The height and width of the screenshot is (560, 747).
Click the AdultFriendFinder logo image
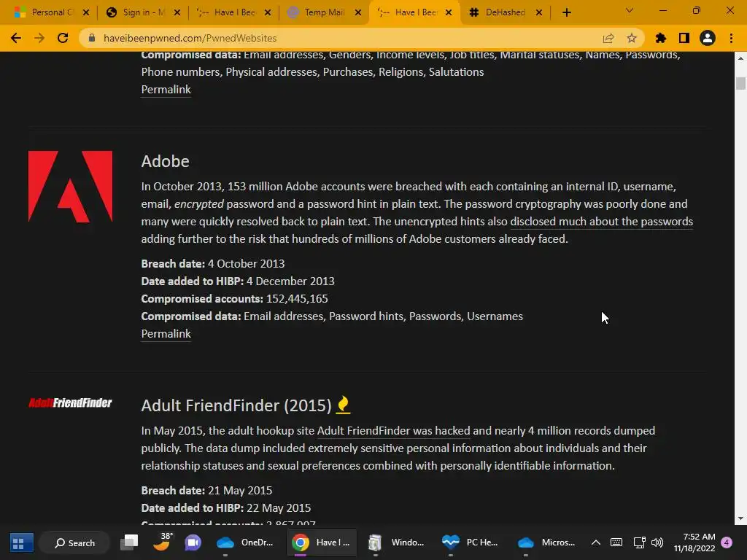(x=70, y=402)
